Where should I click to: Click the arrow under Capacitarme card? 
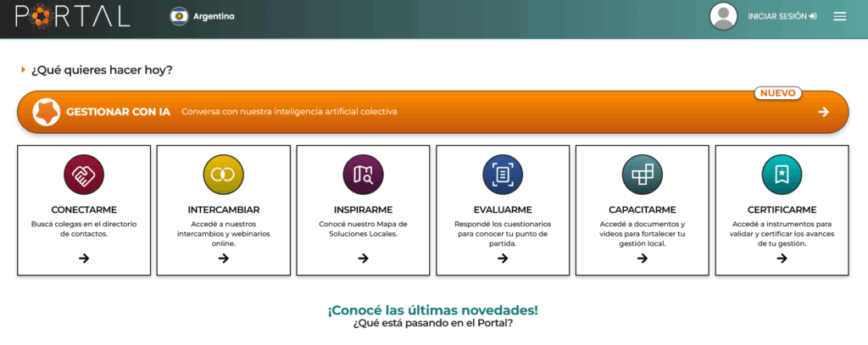(642, 259)
